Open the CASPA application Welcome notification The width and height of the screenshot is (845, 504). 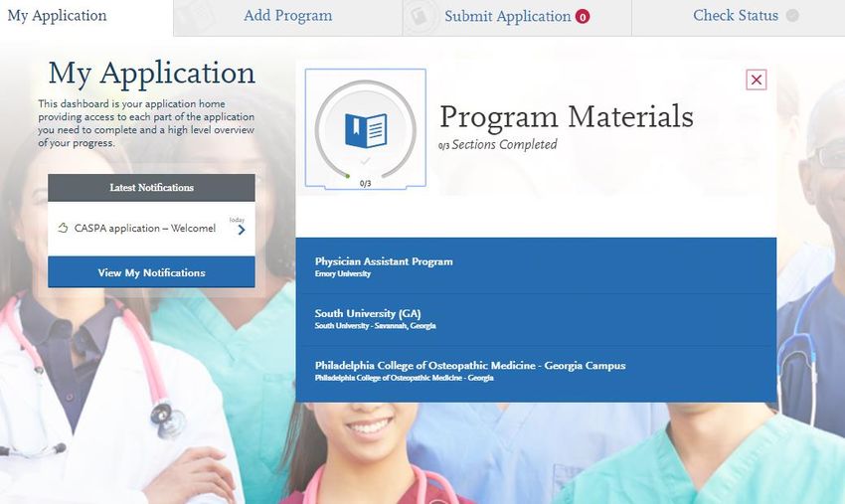(151, 229)
